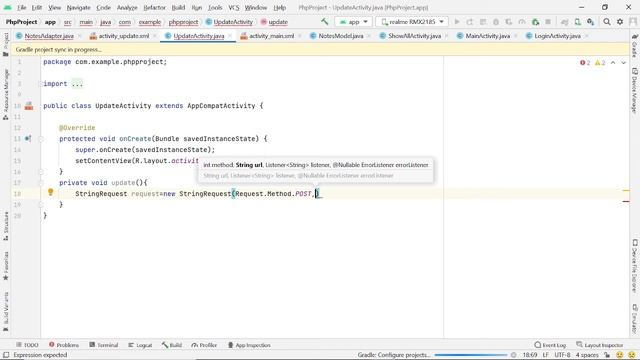Click the Debug app bug icon

click(496, 22)
